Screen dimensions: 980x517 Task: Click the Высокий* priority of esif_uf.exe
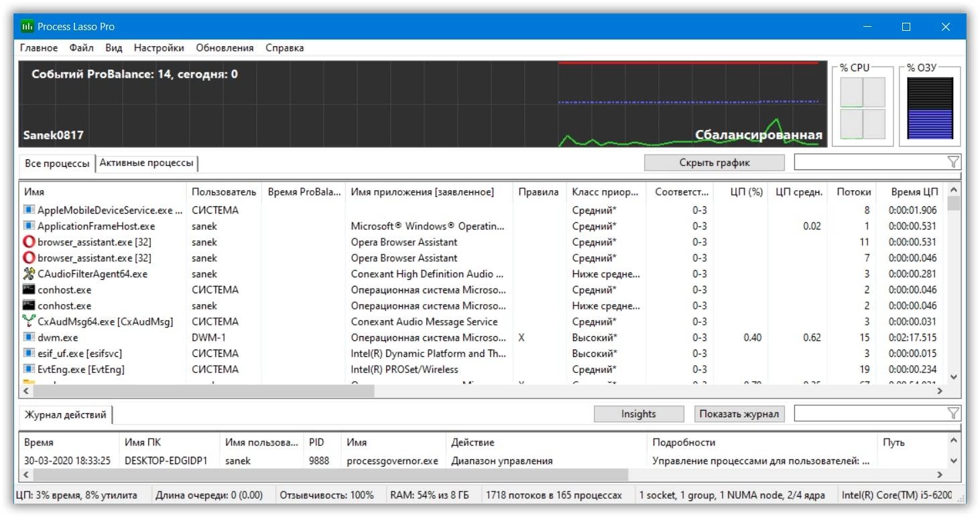click(595, 354)
